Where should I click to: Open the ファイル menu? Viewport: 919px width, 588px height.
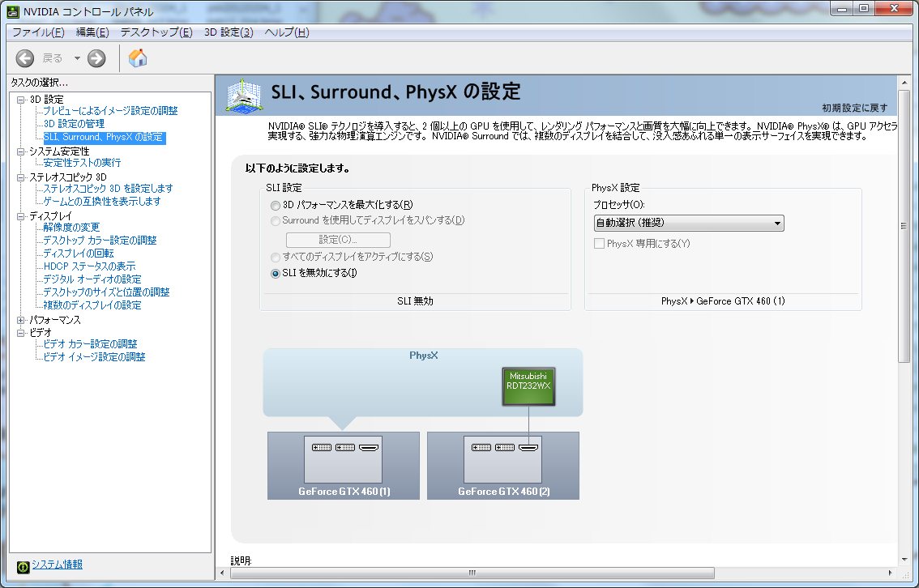[x=38, y=32]
